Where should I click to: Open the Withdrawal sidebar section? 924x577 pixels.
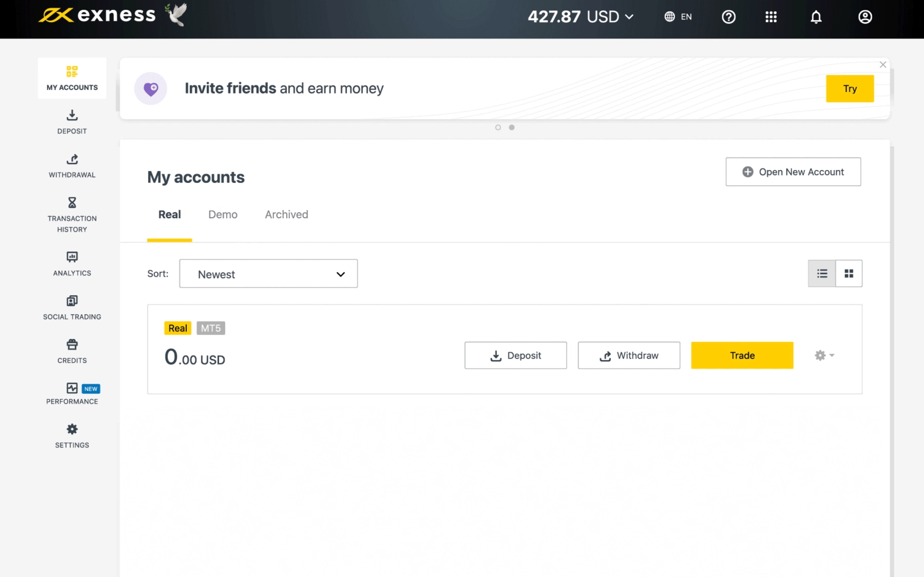(72, 166)
